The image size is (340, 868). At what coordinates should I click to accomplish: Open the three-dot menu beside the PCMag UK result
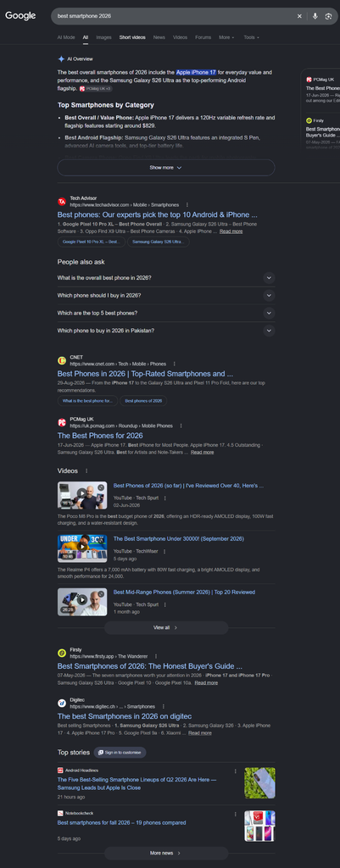(x=181, y=426)
